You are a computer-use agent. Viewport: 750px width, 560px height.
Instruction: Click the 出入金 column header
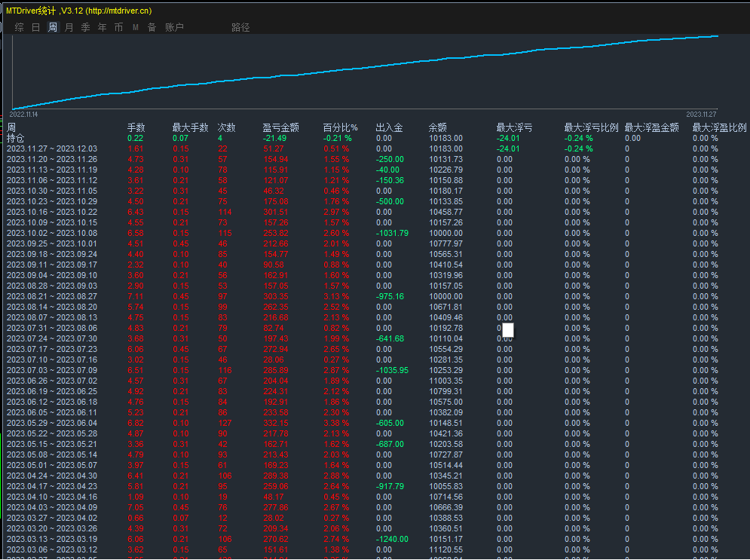click(x=389, y=128)
